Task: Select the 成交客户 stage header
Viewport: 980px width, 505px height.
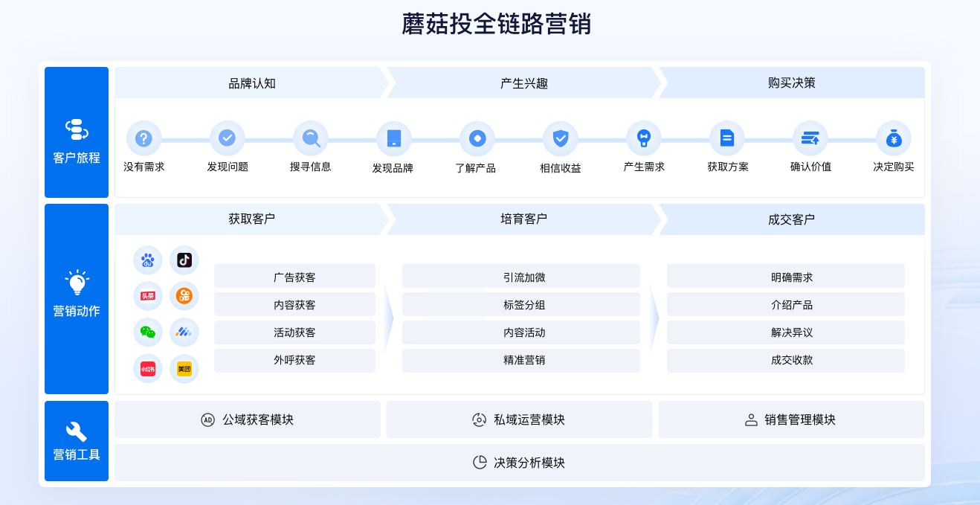Action: [792, 219]
